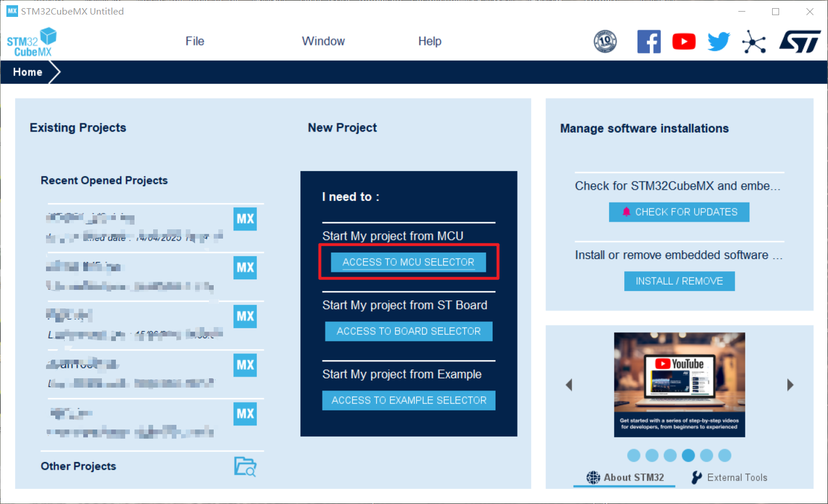This screenshot has width=828, height=504.
Task: Click the INSTALL / REMOVE button
Action: pos(680,281)
